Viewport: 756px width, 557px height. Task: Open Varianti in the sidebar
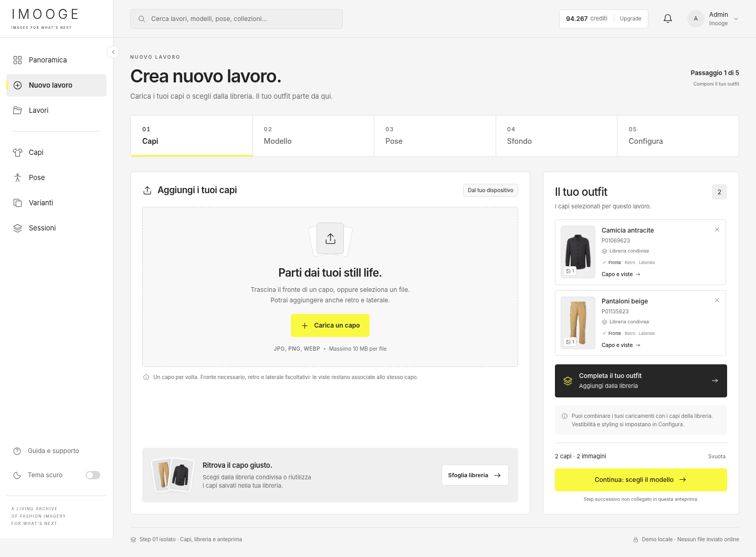[56, 203]
